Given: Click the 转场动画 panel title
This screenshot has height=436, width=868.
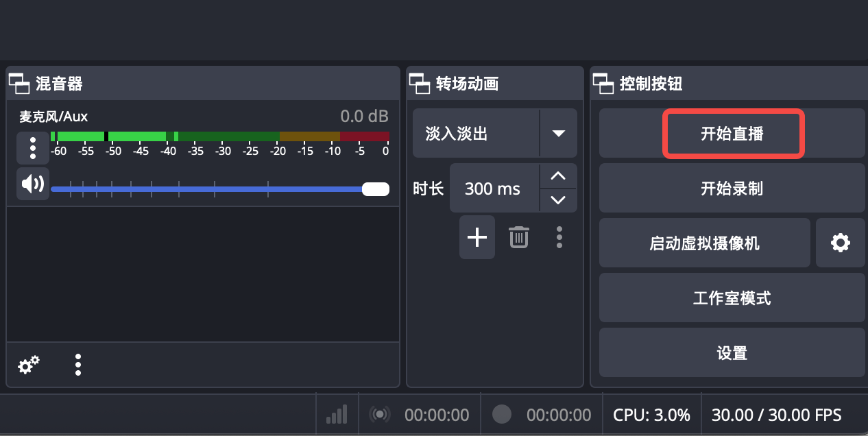Looking at the screenshot, I should tap(468, 84).
